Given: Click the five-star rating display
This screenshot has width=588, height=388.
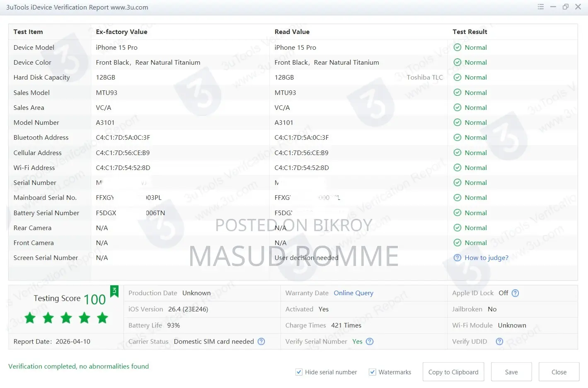Looking at the screenshot, I should coord(66,318).
